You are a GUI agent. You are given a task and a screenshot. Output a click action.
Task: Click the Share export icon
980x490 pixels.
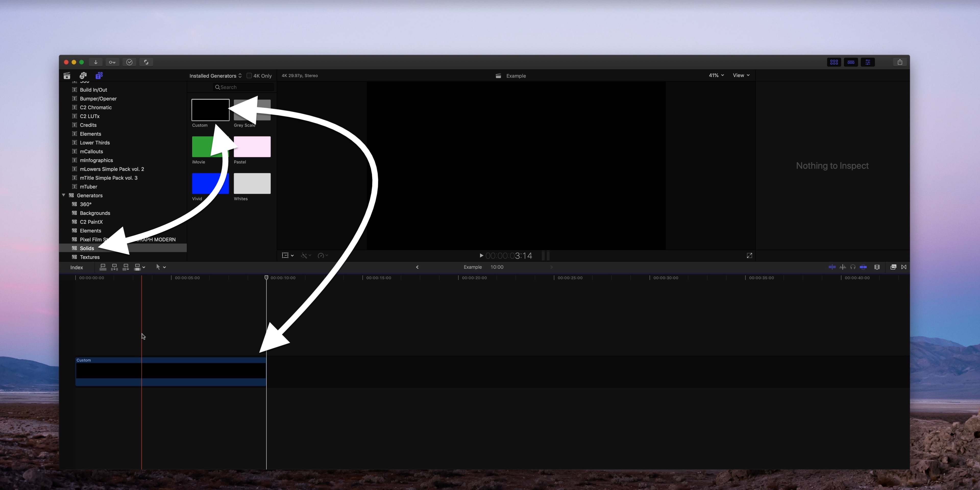900,62
